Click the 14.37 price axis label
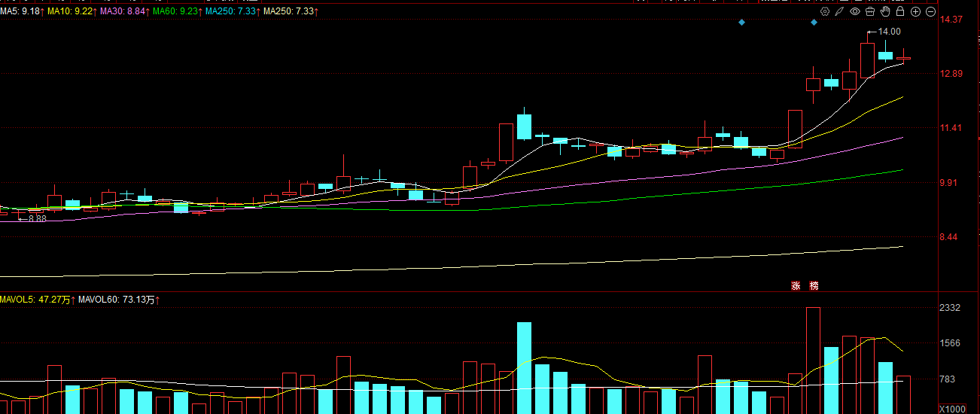The width and height of the screenshot is (980, 414). tap(953, 19)
